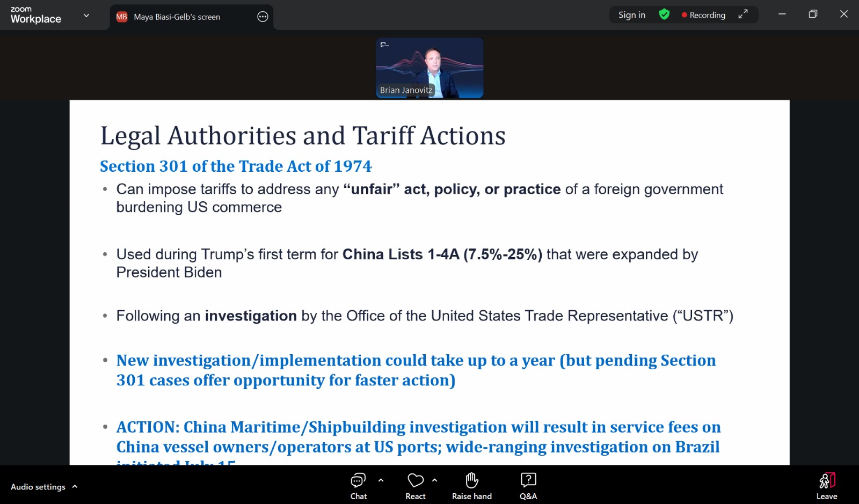The width and height of the screenshot is (859, 504).
Task: Click the bold word 'investigation' in USTR bullet
Action: 251,316
